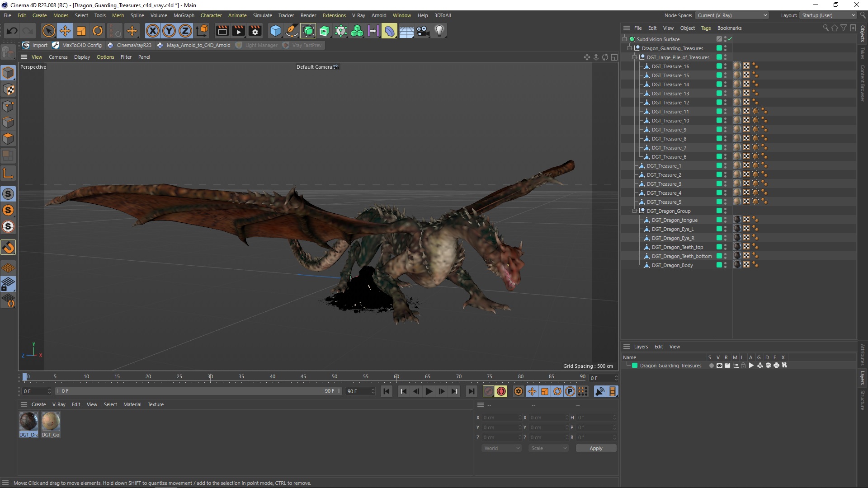Open the Simulate menu
This screenshot has height=488, width=868.
click(x=262, y=15)
